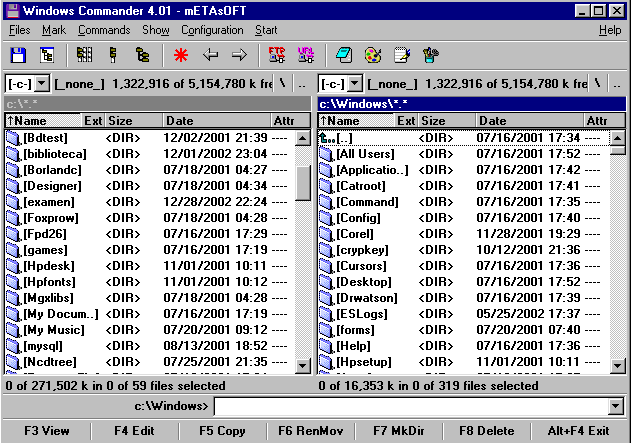
Task: Click the F3 View button
Action: click(47, 431)
